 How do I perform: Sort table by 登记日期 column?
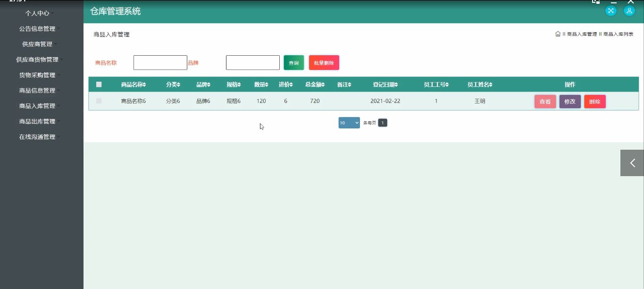pos(385,85)
